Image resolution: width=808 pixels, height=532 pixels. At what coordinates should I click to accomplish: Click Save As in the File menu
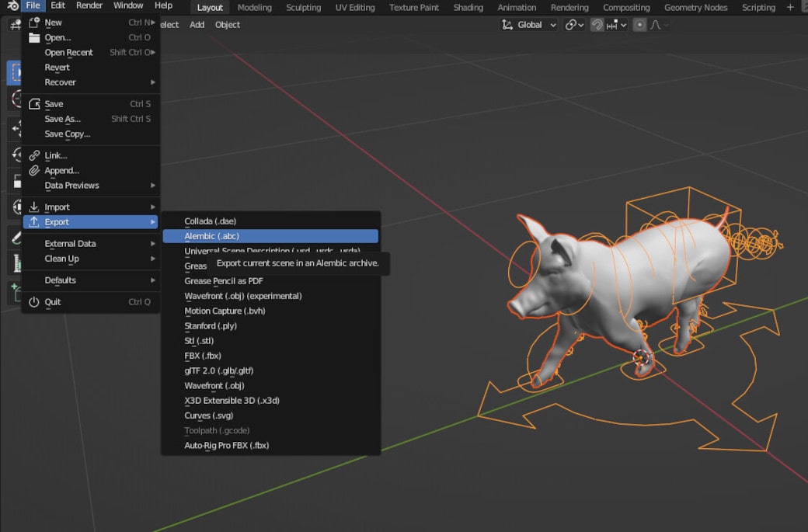point(62,119)
